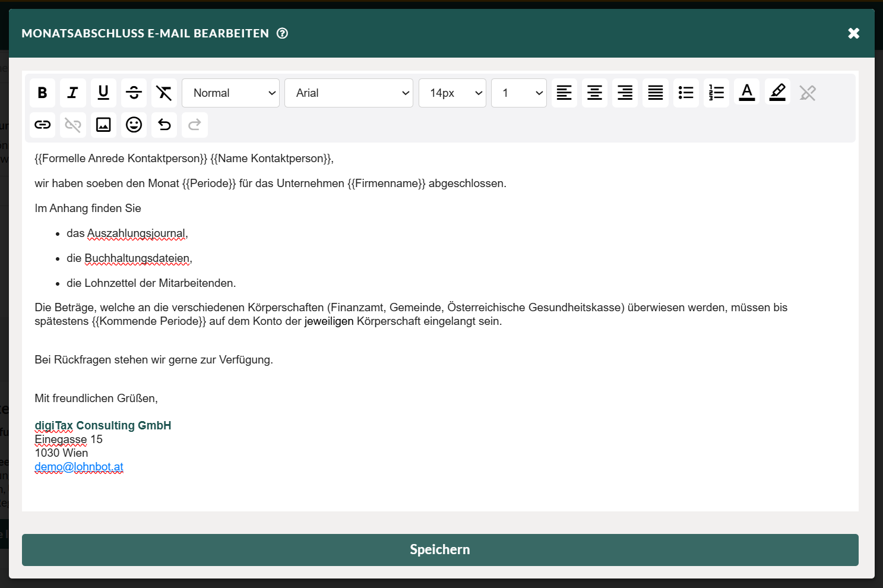The image size is (883, 588).
Task: Insert a numbered list
Action: coord(716,93)
